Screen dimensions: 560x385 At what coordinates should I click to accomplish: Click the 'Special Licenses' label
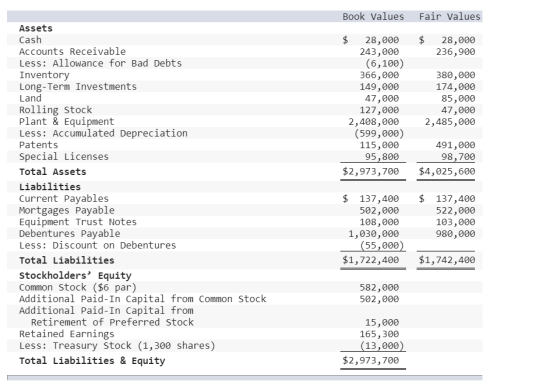pos(64,156)
